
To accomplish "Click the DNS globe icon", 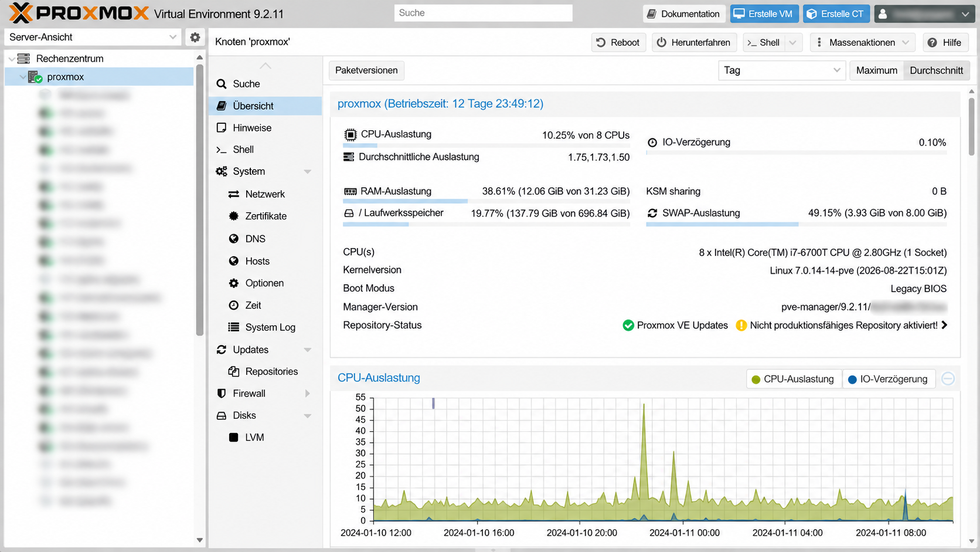I will tap(234, 239).
